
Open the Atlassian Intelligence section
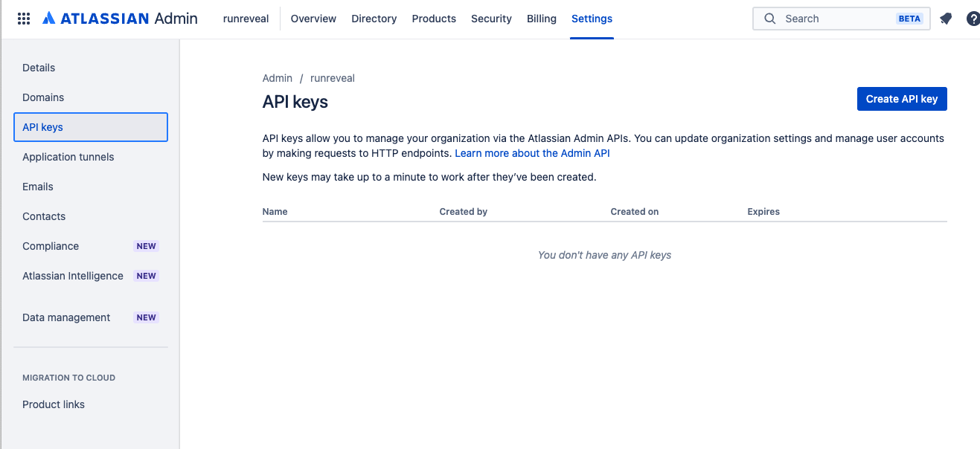72,276
